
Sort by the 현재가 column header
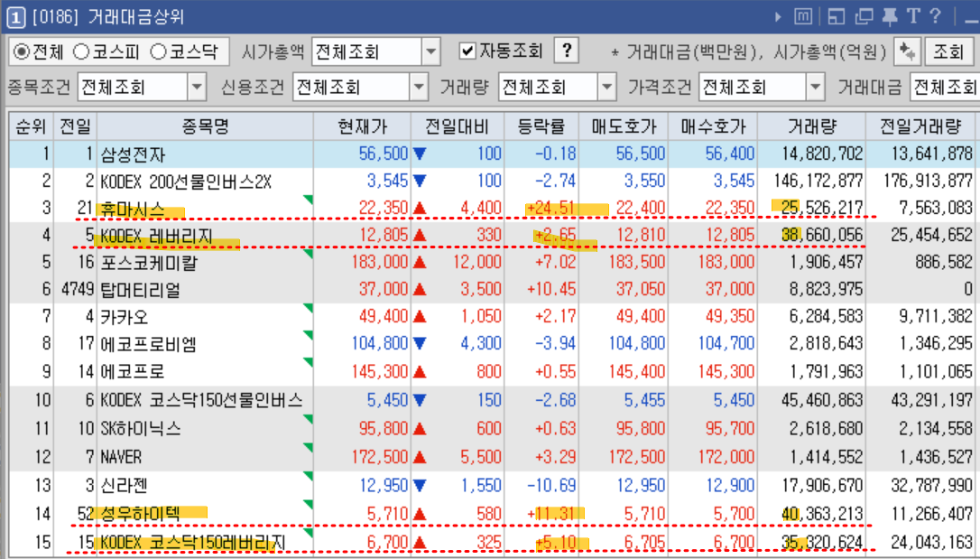363,127
